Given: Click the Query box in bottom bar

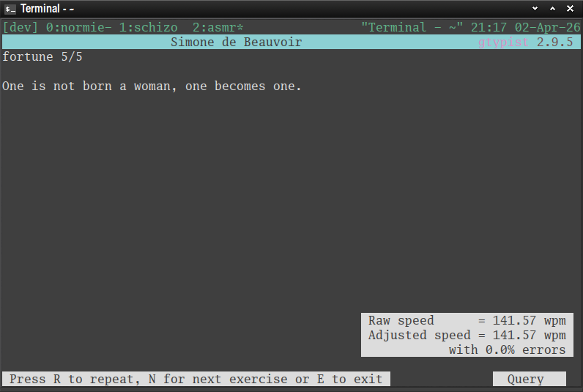Looking at the screenshot, I should [x=530, y=379].
